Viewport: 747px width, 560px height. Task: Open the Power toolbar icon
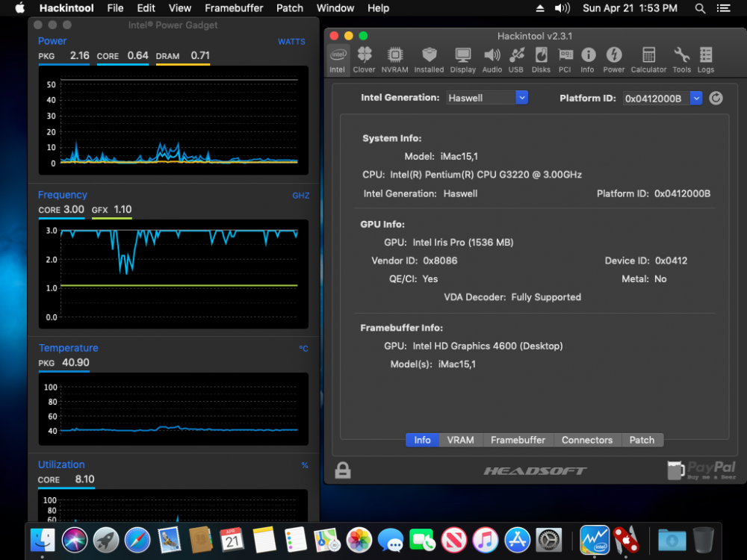[613, 60]
